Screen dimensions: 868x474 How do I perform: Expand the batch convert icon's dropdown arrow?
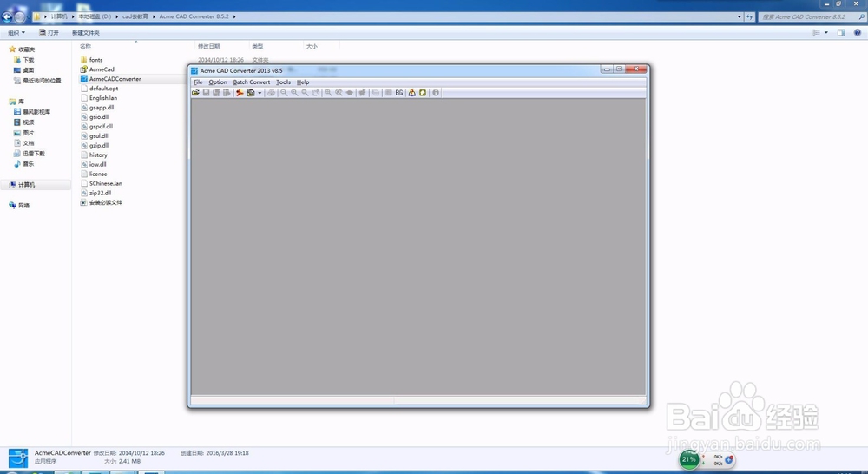[260, 93]
